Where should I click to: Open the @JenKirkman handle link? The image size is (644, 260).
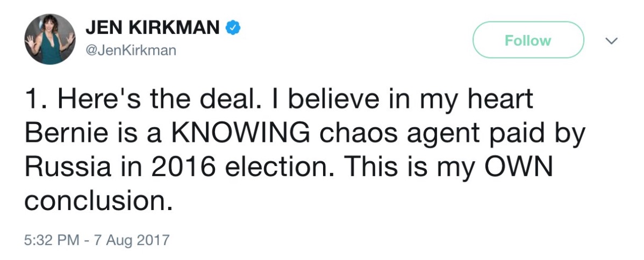pos(132,50)
